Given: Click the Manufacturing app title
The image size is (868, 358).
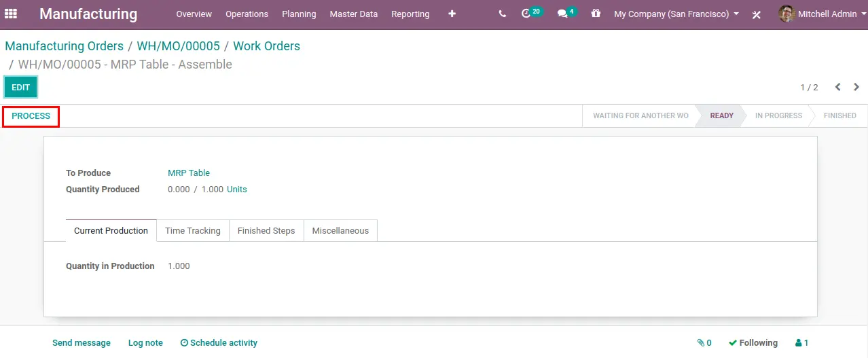Looking at the screenshot, I should click(88, 14).
